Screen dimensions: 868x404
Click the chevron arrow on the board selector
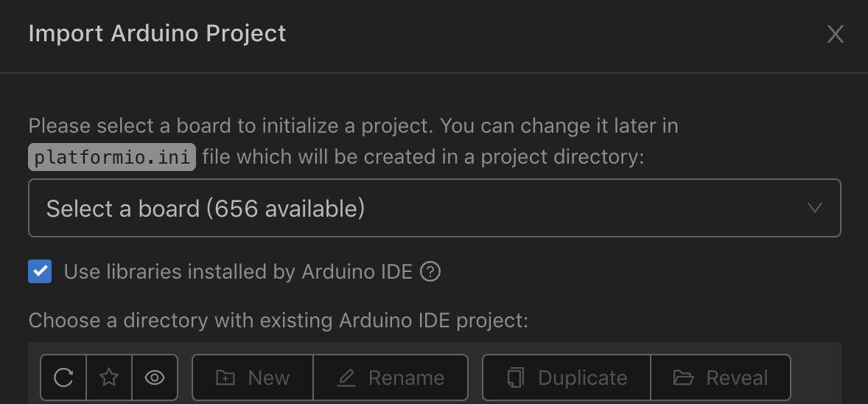tap(814, 208)
